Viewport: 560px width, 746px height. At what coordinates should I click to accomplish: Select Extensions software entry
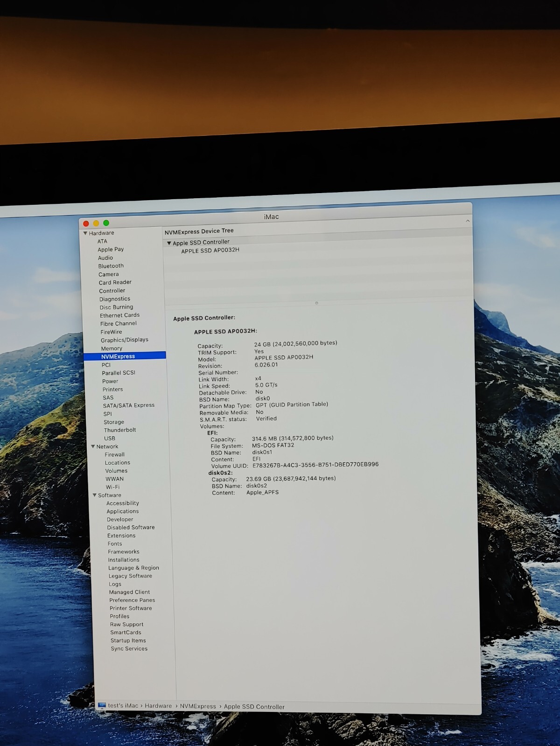(121, 536)
